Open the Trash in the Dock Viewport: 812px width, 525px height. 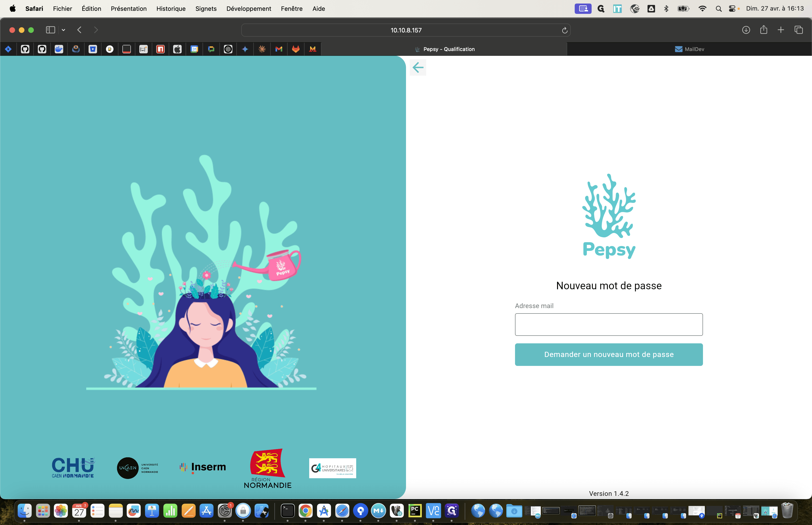pyautogui.click(x=787, y=511)
